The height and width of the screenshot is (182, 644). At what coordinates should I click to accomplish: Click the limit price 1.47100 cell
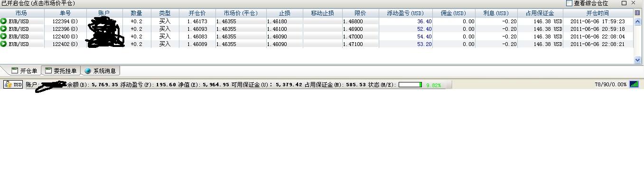click(x=360, y=44)
